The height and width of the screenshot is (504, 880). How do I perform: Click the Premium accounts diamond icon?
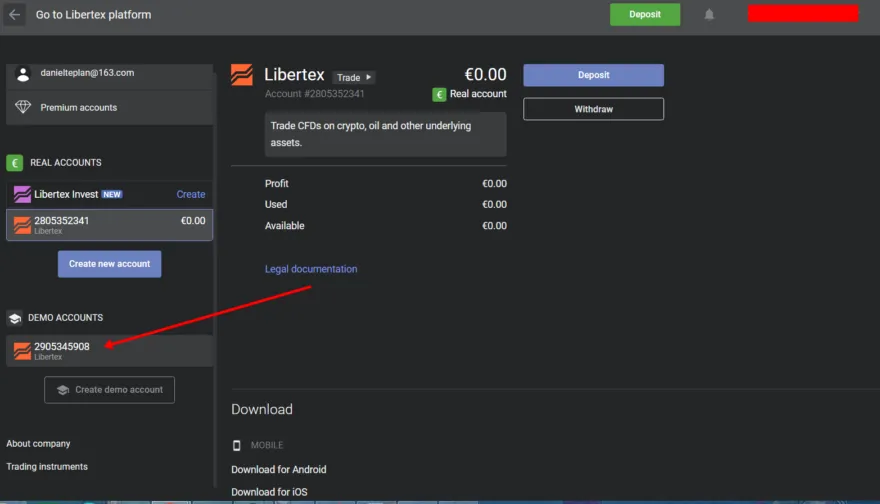(23, 107)
